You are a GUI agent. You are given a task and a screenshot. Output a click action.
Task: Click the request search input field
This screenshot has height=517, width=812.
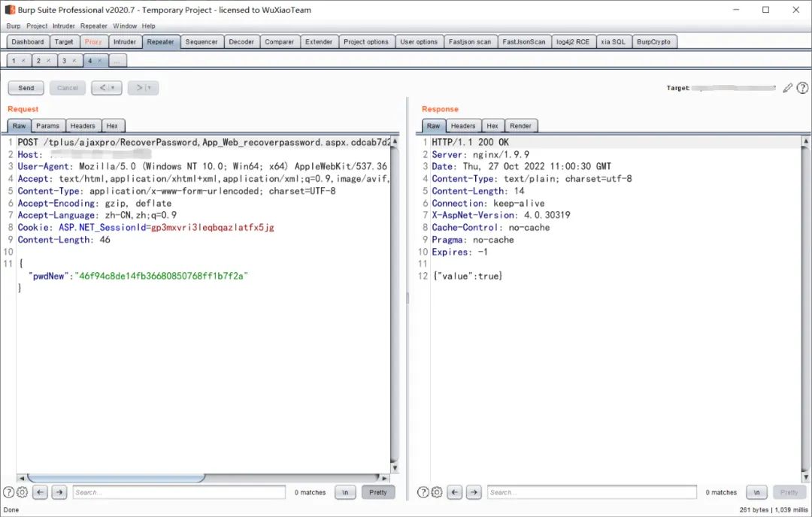coord(179,492)
